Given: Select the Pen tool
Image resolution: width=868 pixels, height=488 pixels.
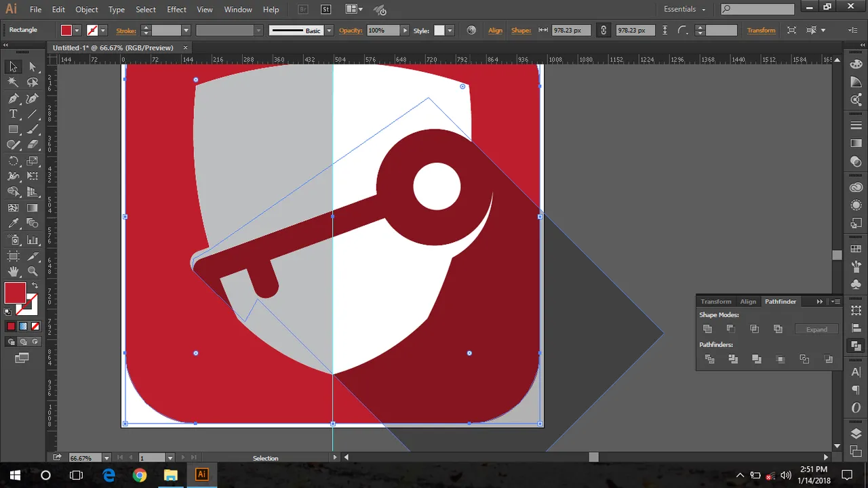Looking at the screenshot, I should 13,98.
